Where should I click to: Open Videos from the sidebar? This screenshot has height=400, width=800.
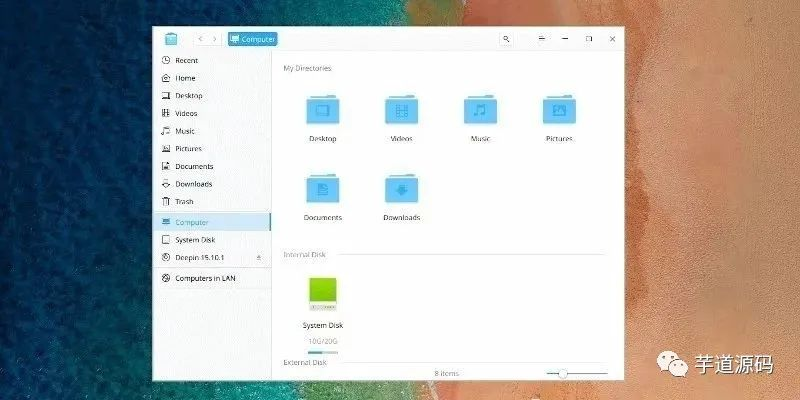coord(212,113)
